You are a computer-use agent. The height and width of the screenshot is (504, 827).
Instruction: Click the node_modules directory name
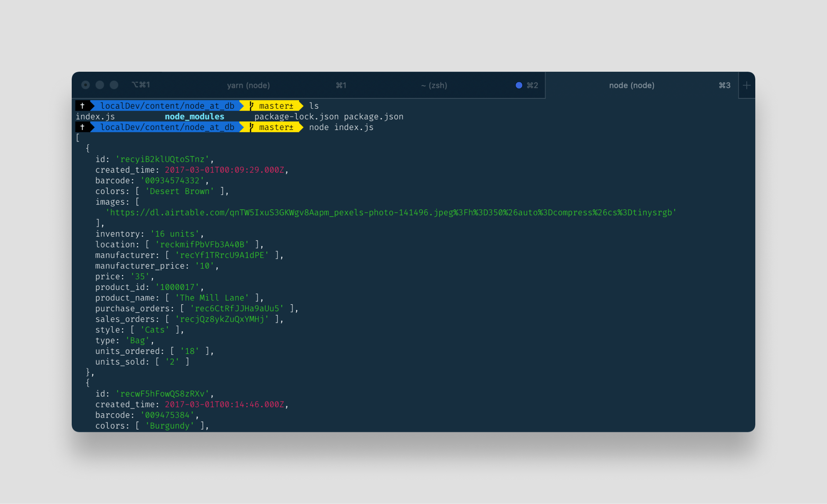[195, 117]
